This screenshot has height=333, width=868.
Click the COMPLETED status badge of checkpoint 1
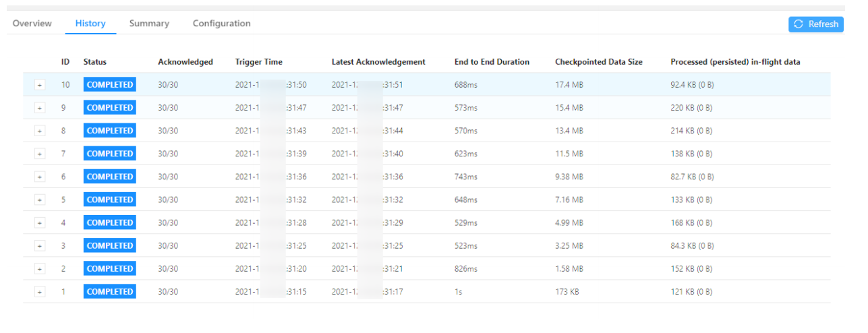click(109, 291)
